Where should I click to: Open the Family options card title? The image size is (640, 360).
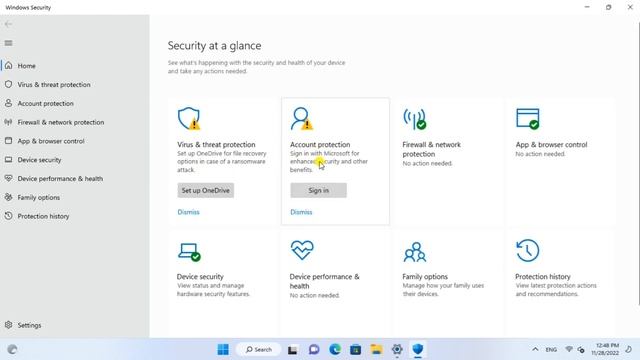425,276
